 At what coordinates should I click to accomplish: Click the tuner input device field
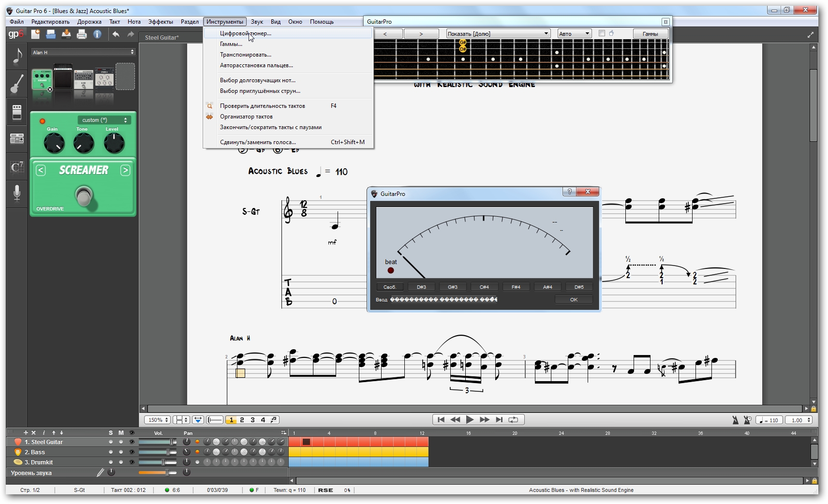coord(444,299)
